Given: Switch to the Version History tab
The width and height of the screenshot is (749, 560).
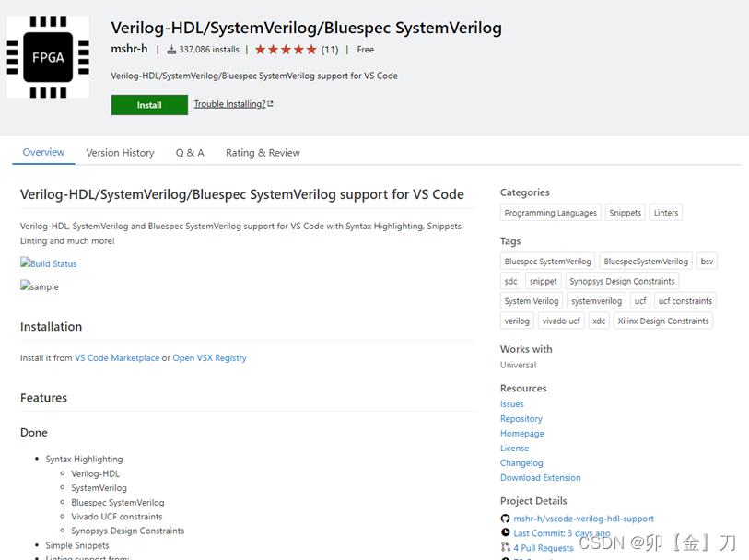Looking at the screenshot, I should tap(120, 153).
